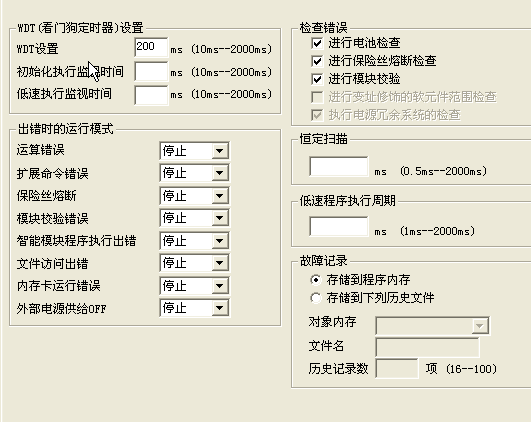Open the 文件访问出错 dropdown
The height and width of the screenshot is (422, 531).
[x=194, y=263]
